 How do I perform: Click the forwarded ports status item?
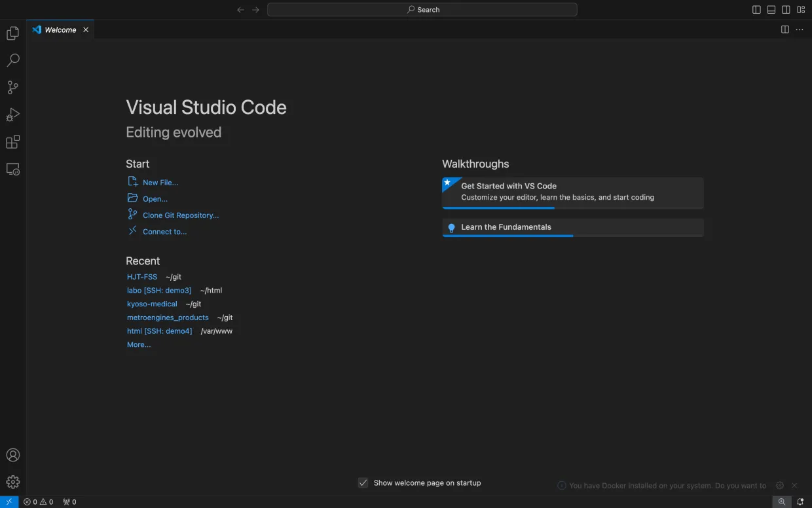pos(69,502)
